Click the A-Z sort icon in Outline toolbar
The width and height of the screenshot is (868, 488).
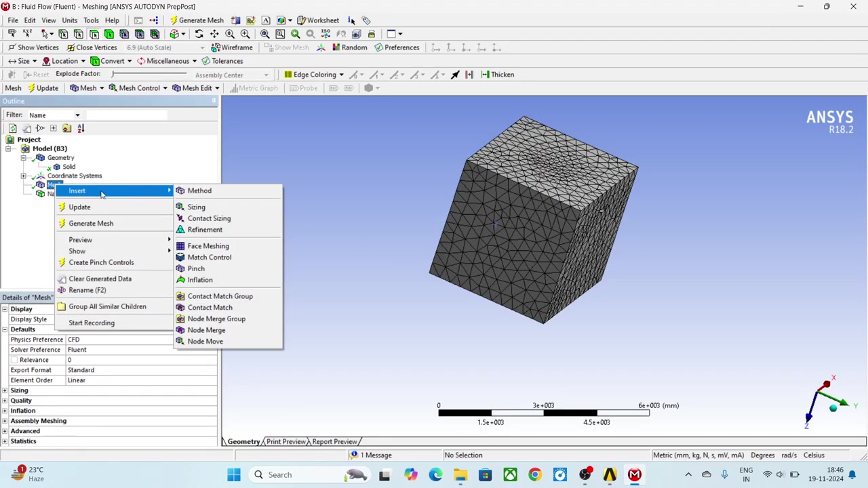click(81, 128)
